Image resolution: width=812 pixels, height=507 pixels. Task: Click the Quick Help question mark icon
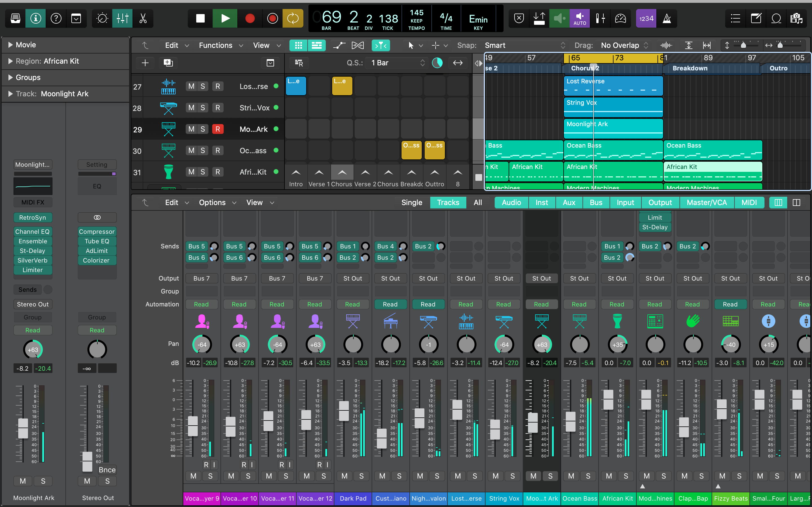56,18
